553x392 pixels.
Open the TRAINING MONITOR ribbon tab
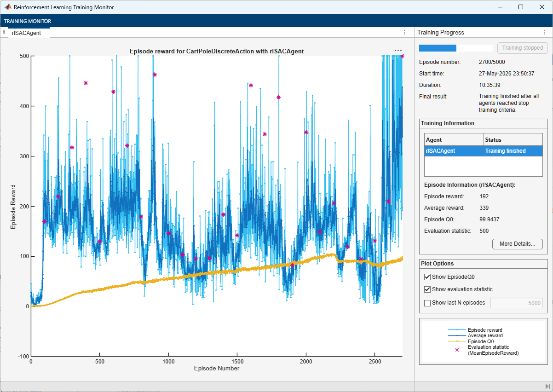pyautogui.click(x=28, y=21)
